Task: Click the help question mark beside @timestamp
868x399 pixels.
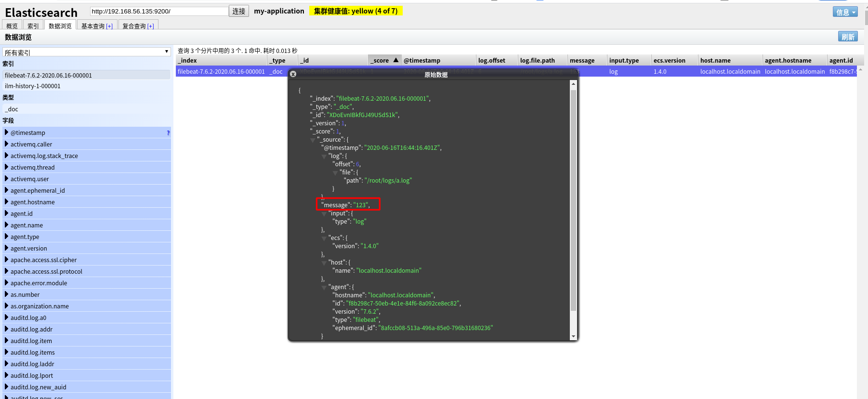Action: coord(168,133)
